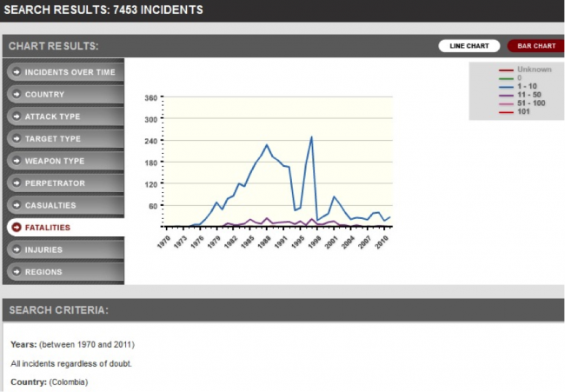Viewport: 565px width, 392px height.
Task: Click arrow icon beside Target Type
Action: point(17,138)
